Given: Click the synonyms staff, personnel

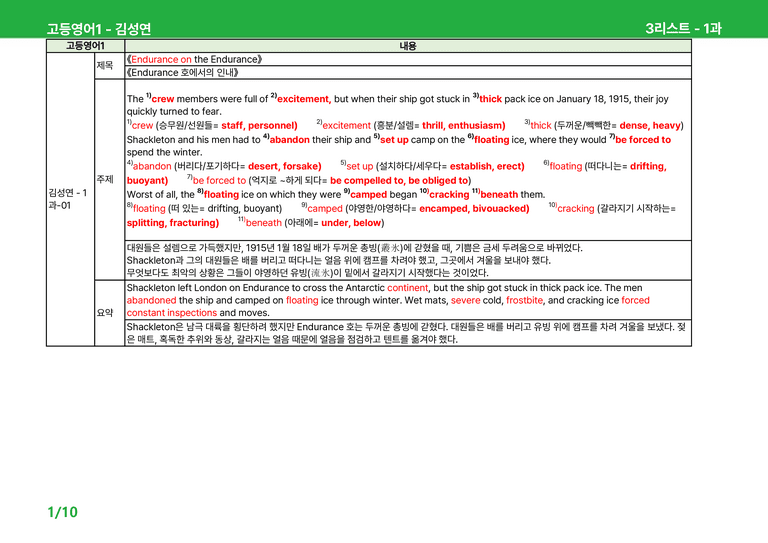Looking at the screenshot, I should 257,125.
